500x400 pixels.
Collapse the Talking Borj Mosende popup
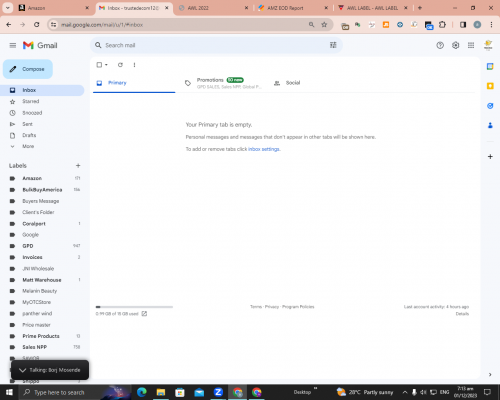click(x=23, y=370)
